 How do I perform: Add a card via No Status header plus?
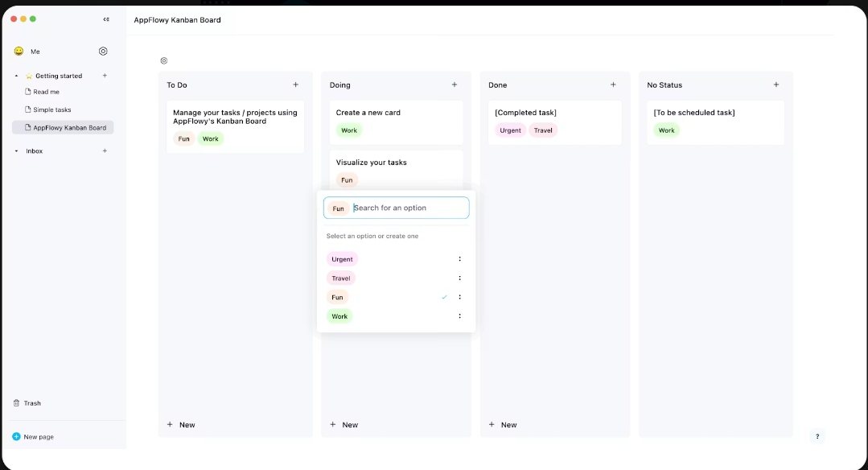(776, 85)
